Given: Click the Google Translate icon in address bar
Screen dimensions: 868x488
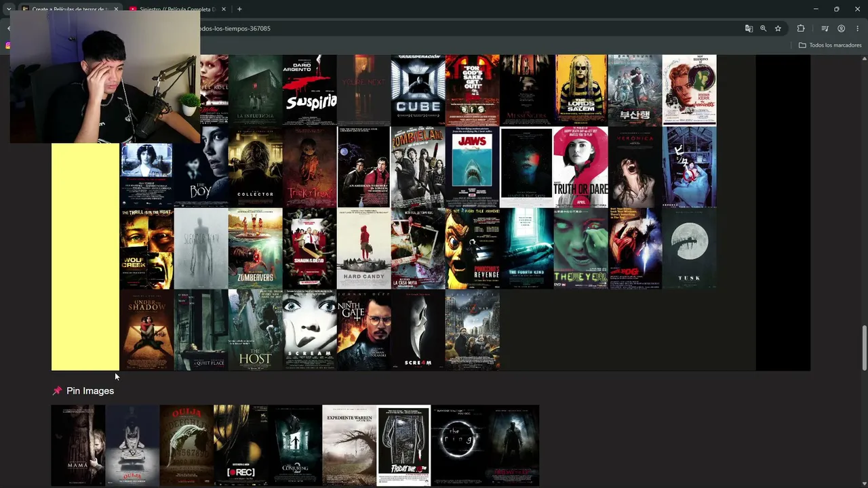Looking at the screenshot, I should (749, 28).
